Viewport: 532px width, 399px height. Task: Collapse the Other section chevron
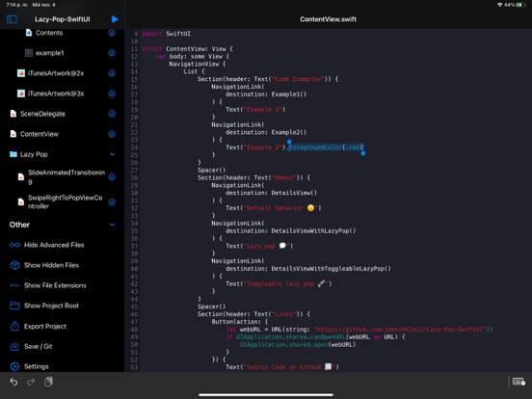tap(113, 225)
